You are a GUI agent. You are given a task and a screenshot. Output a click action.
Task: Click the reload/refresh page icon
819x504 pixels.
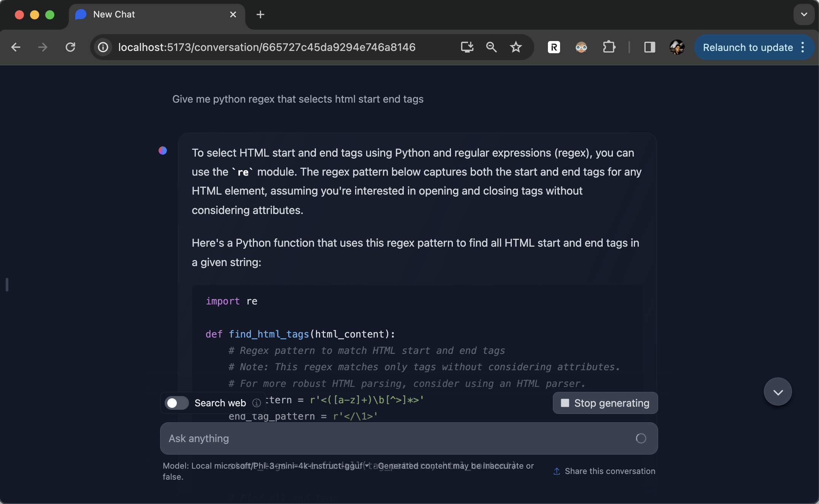coord(70,47)
